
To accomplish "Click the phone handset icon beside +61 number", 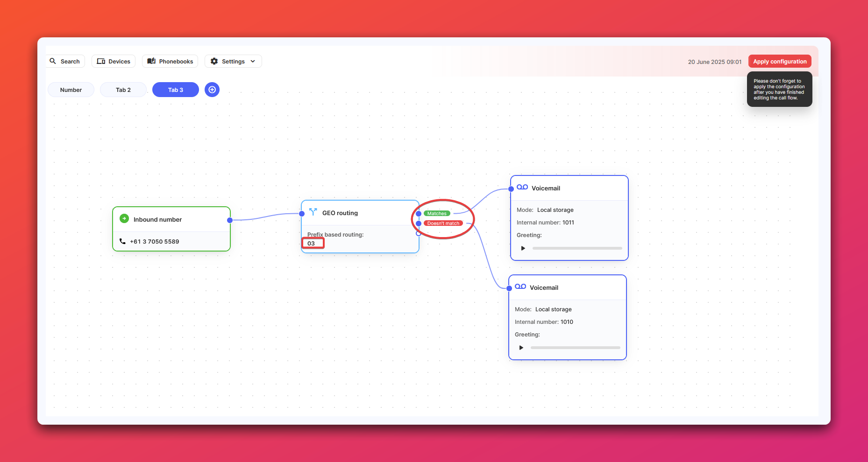I will (122, 241).
